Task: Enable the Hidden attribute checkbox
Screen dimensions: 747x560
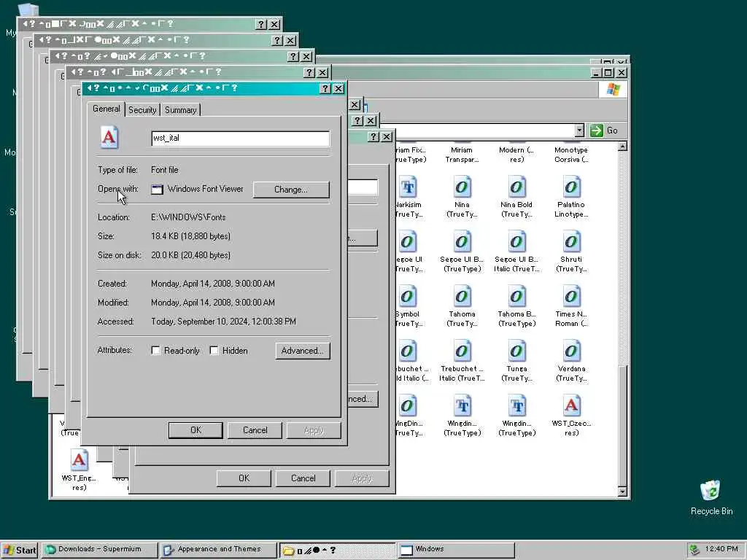Action: [214, 351]
